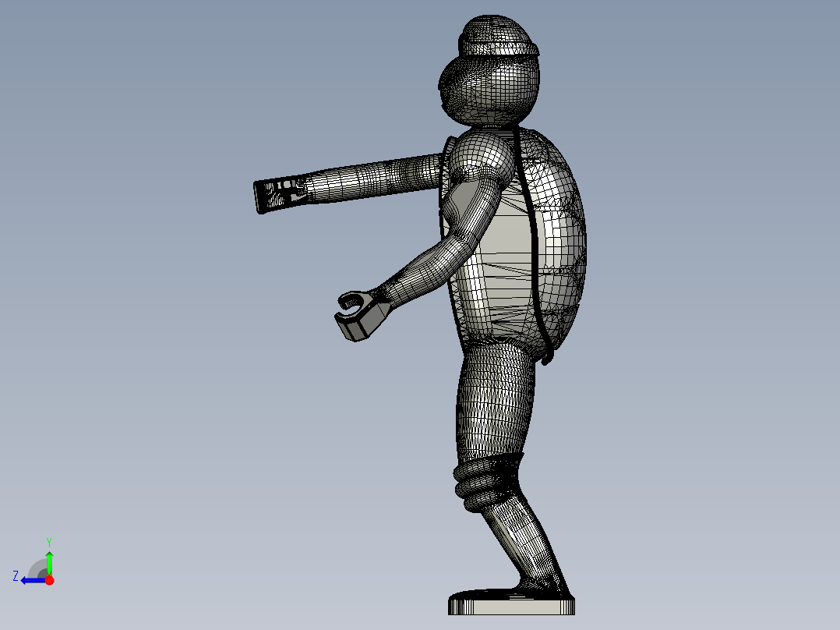The height and width of the screenshot is (630, 840).
Task: Select the turtle figure's round head
Action: pos(489,90)
